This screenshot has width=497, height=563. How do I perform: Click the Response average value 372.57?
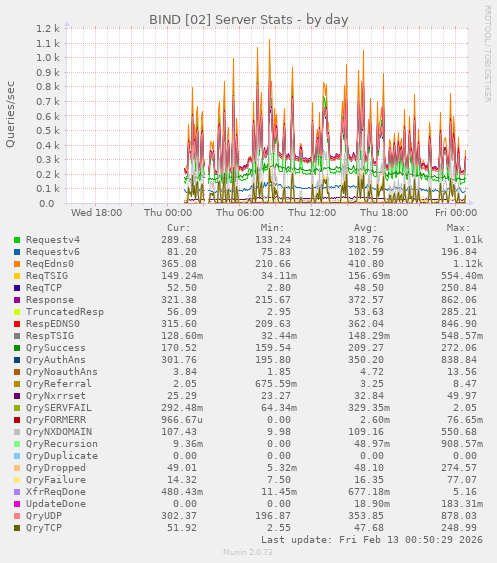[366, 300]
